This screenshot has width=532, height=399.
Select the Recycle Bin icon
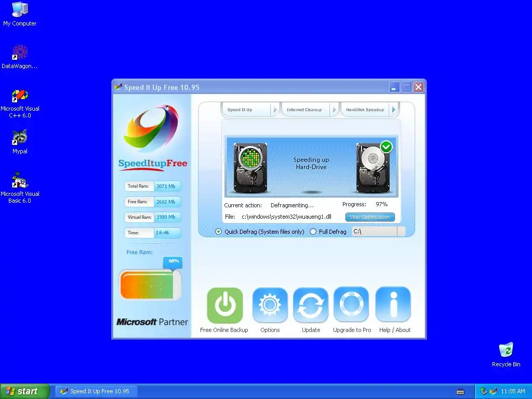pyautogui.click(x=506, y=355)
